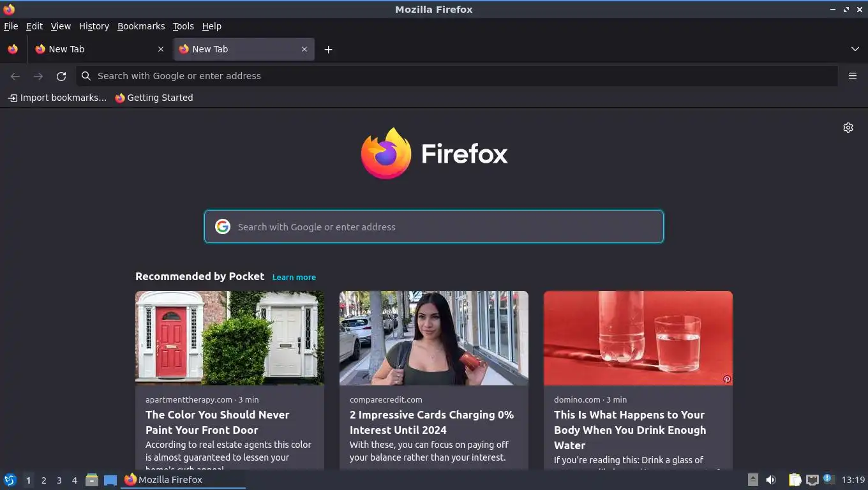Open the History menu
Screen dimensions: 868x490
94,26
